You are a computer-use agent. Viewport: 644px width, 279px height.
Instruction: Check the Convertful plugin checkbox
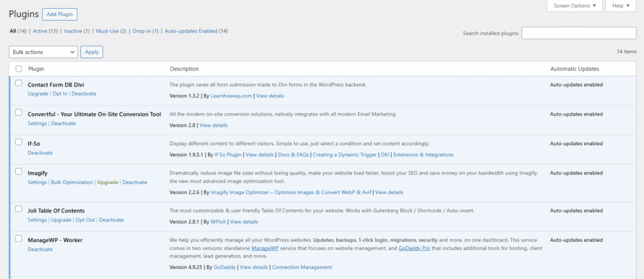pyautogui.click(x=18, y=112)
